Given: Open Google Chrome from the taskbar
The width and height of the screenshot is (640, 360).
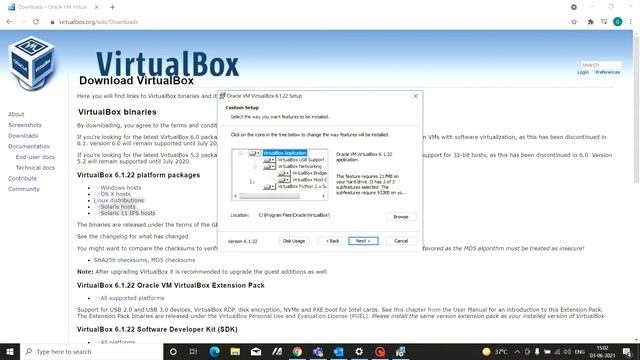Looking at the screenshot, I should pyautogui.click(x=297, y=351).
